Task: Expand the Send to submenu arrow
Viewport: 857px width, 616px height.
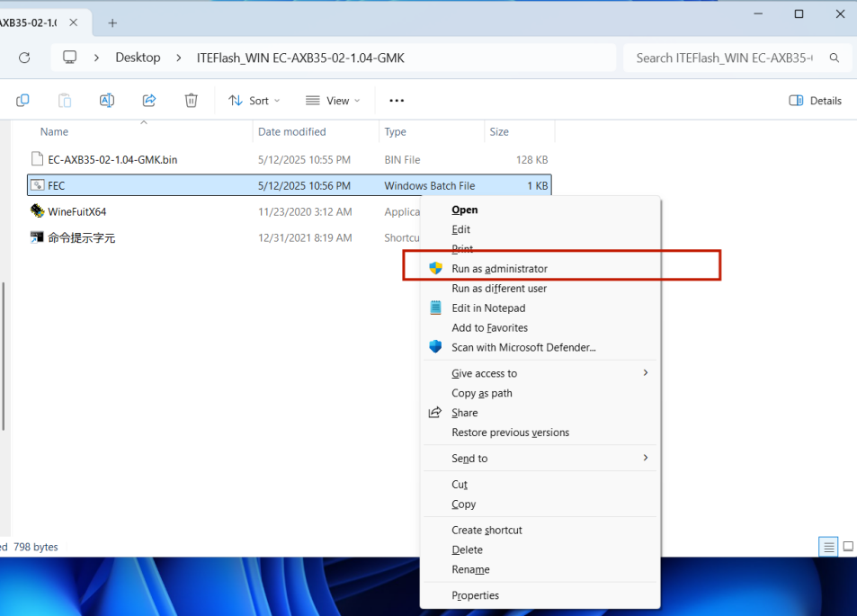Action: click(x=646, y=458)
